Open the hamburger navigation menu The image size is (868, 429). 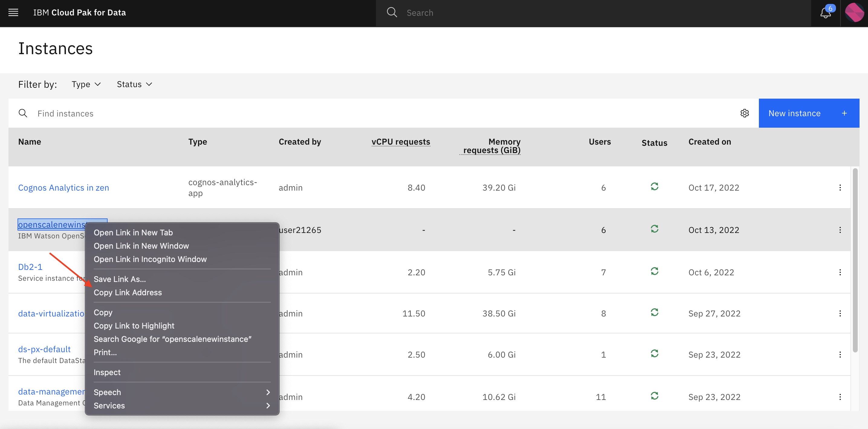(x=13, y=13)
